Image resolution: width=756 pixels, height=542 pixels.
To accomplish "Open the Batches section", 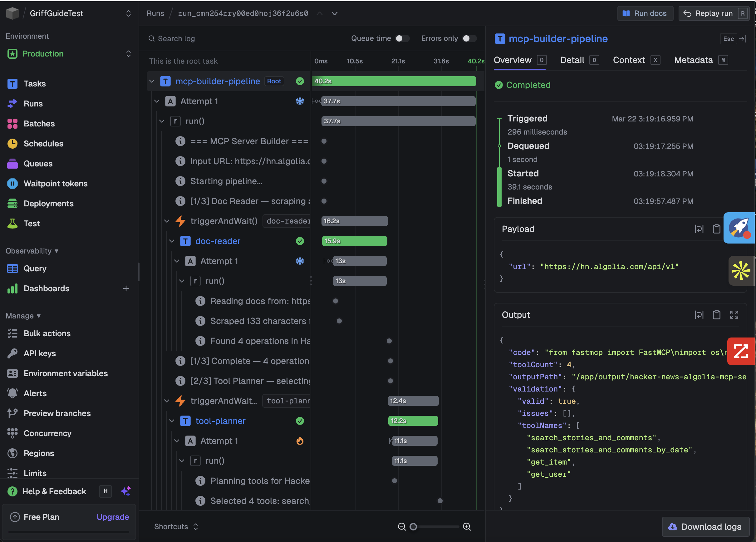I will pos(39,123).
